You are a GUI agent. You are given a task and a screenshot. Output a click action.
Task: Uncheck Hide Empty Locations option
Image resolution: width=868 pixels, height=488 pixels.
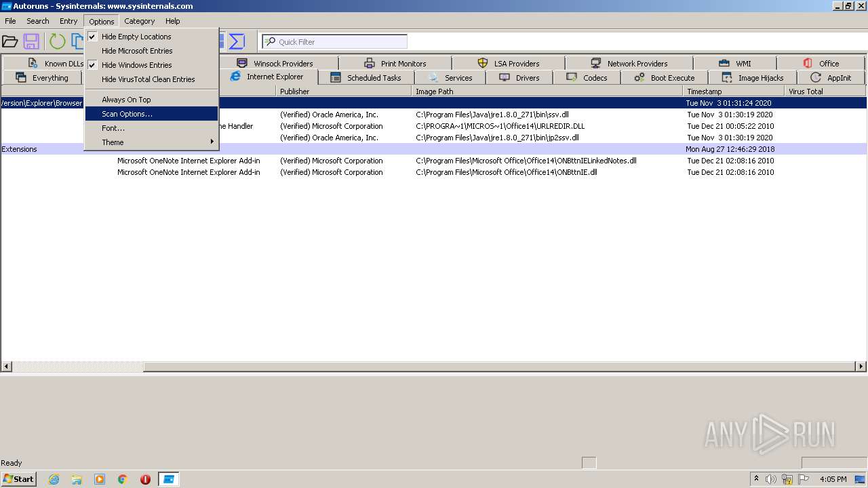click(151, 37)
